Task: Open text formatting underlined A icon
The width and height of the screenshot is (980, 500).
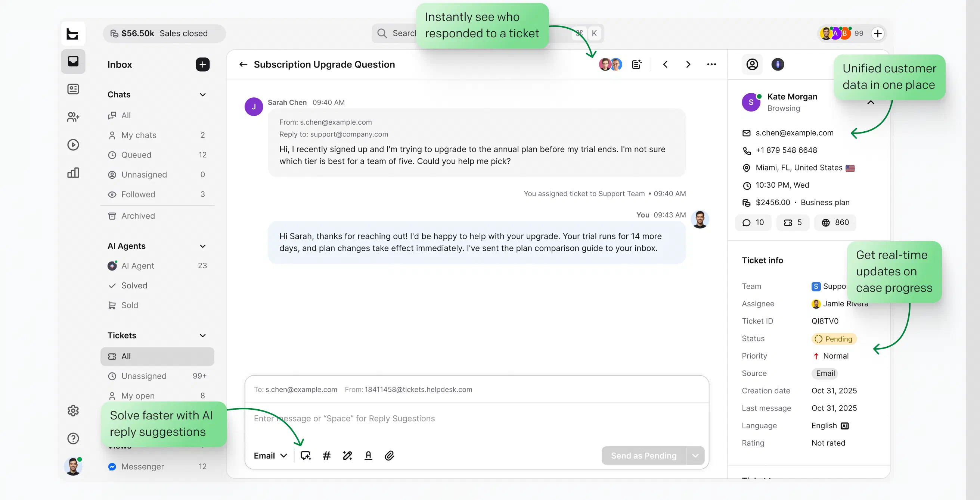Action: (368, 456)
